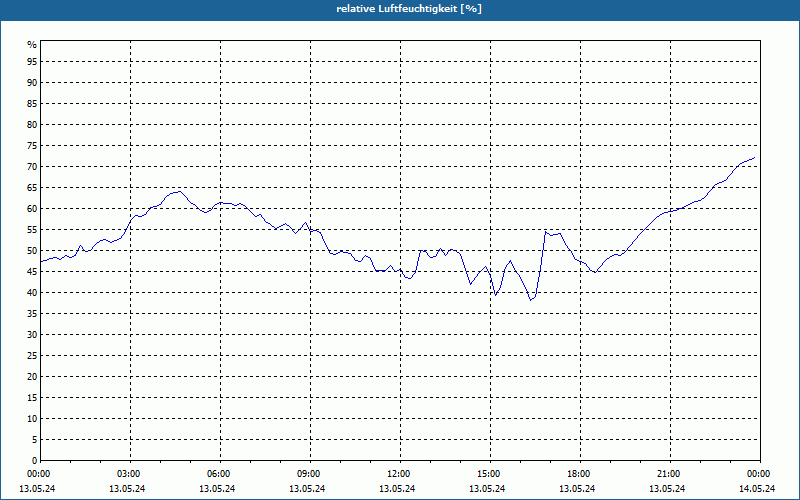Choose the 60 y-axis label
This screenshot has height=500, width=800.
pyautogui.click(x=32, y=209)
